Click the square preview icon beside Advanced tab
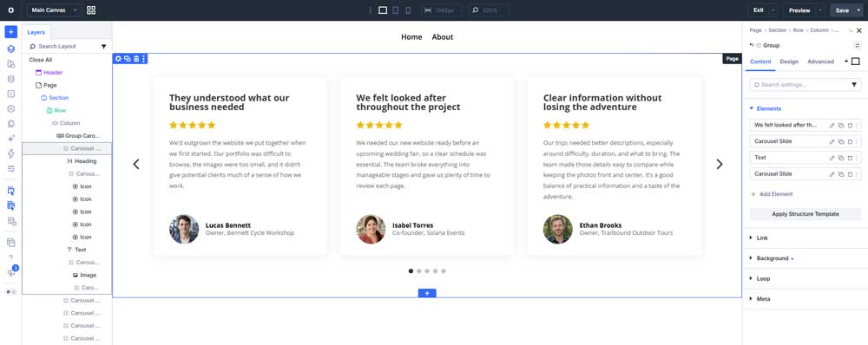Viewport: 868px width, 345px height. (855, 62)
